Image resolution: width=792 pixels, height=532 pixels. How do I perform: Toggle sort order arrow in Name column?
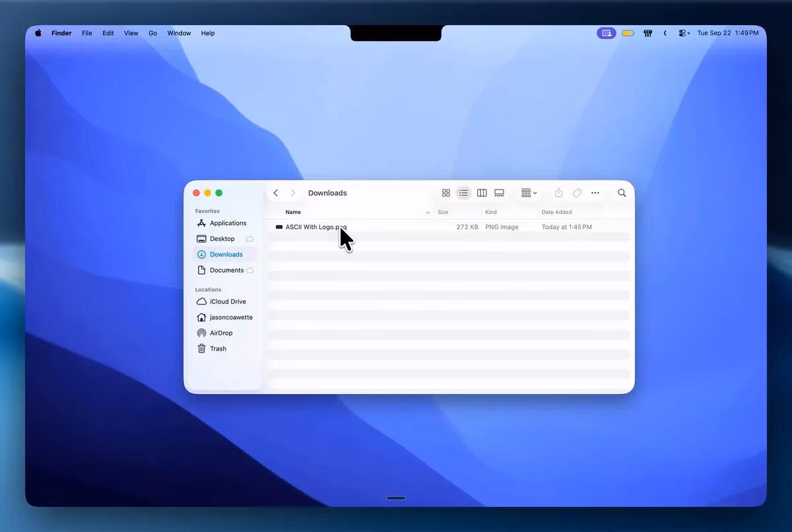[x=428, y=213]
